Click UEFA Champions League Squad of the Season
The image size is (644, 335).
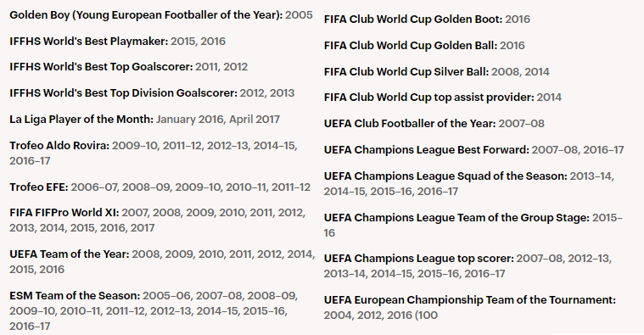point(445,176)
